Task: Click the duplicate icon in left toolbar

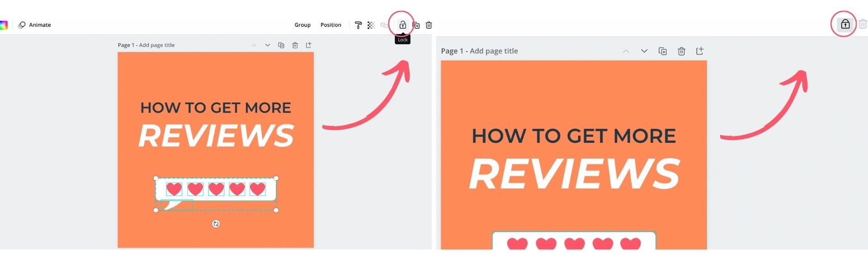Action: [416, 25]
